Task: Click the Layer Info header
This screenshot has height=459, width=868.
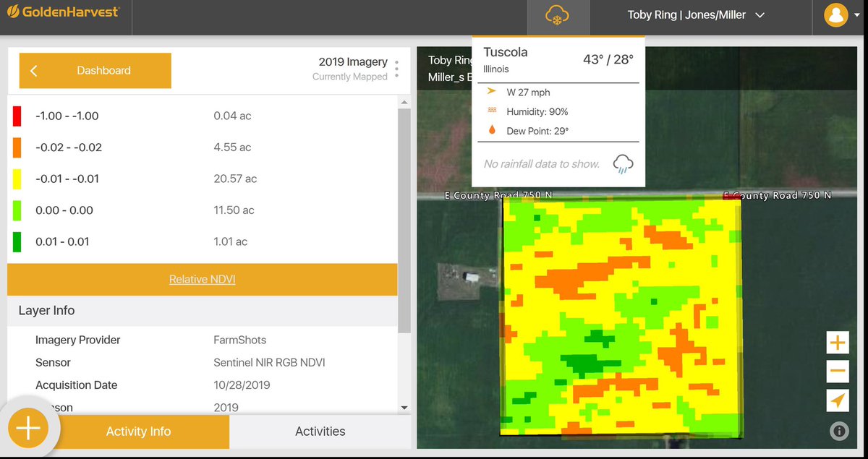Action: (x=46, y=311)
